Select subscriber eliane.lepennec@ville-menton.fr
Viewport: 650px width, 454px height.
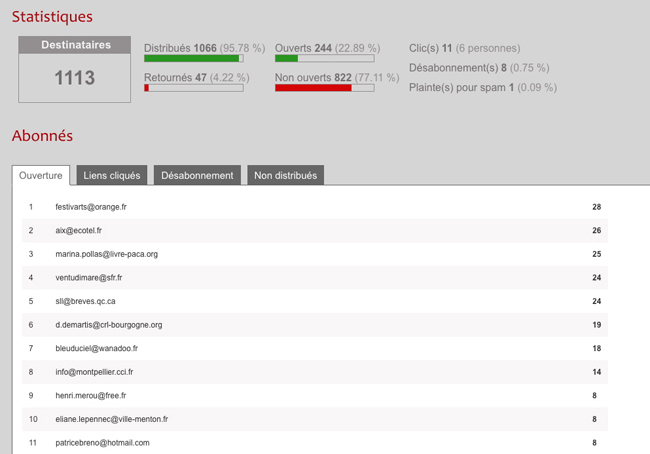(x=112, y=419)
